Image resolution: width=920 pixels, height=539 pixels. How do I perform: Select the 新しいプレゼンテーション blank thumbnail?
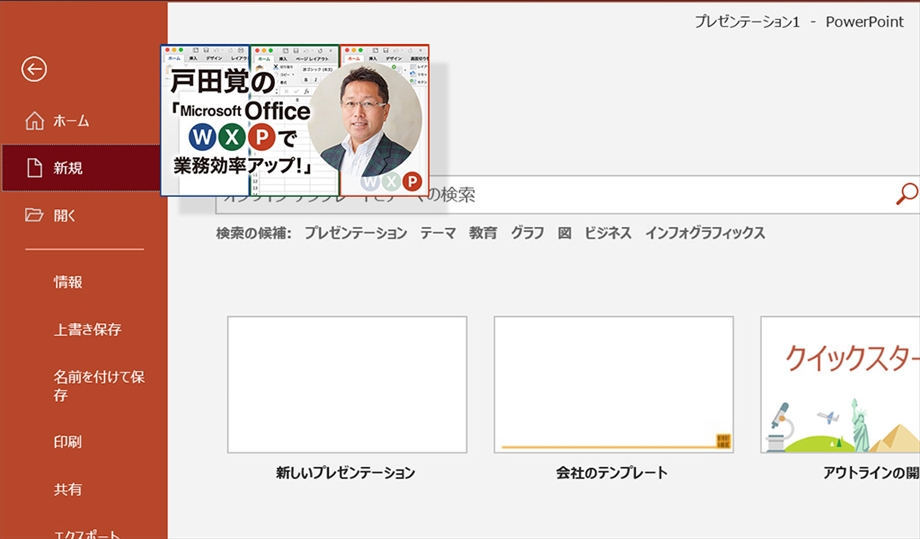tap(347, 385)
